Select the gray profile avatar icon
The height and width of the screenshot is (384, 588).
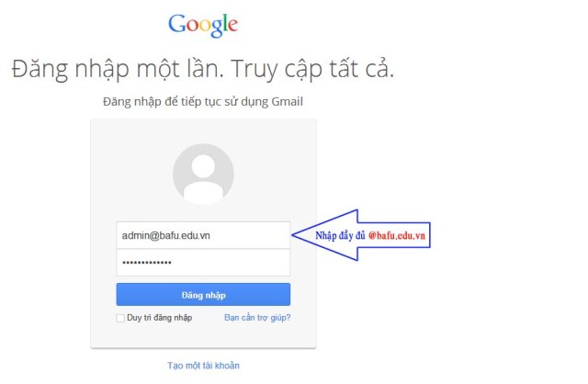203,174
